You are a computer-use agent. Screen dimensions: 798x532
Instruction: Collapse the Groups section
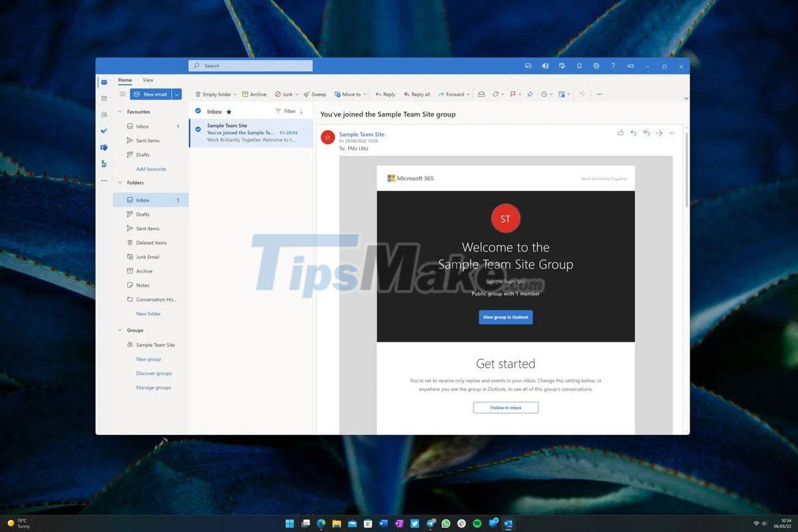pyautogui.click(x=120, y=330)
